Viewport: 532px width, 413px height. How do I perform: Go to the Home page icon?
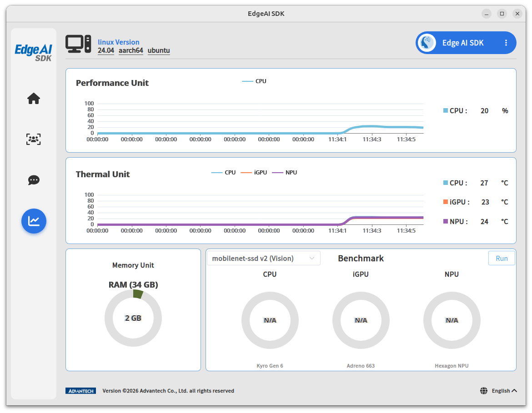click(x=34, y=99)
